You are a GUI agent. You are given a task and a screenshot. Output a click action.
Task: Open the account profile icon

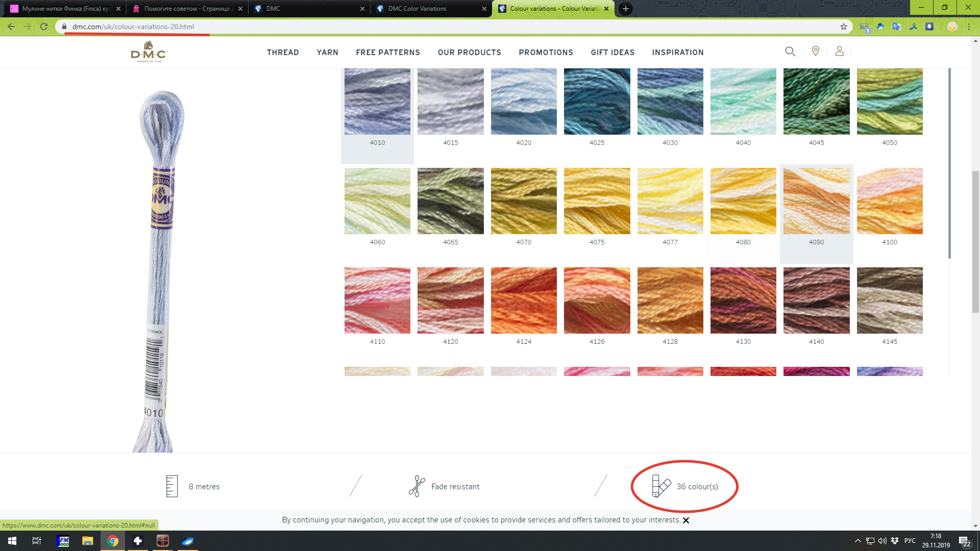(x=839, y=52)
